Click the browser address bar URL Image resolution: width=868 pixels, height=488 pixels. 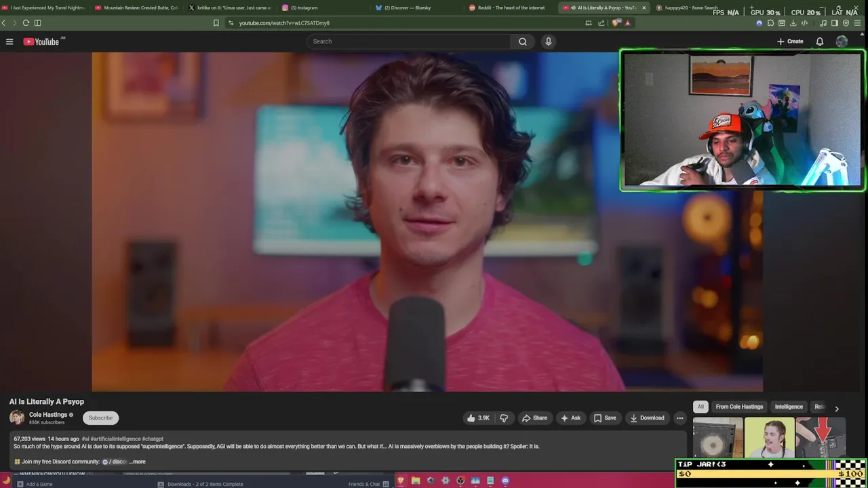click(x=284, y=22)
